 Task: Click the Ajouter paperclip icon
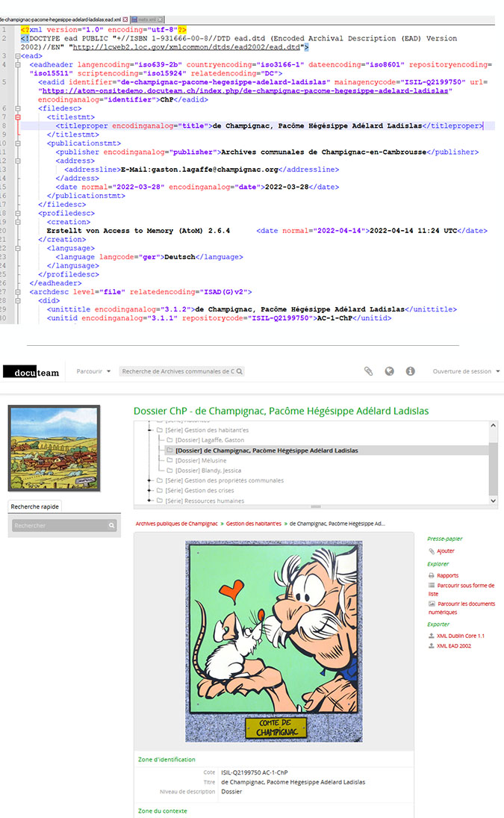coord(432,551)
